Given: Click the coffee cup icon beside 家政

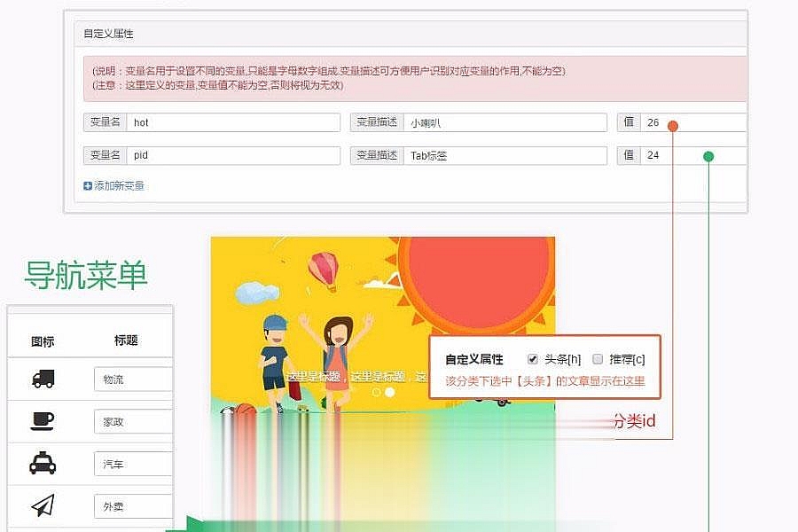Looking at the screenshot, I should [43, 421].
